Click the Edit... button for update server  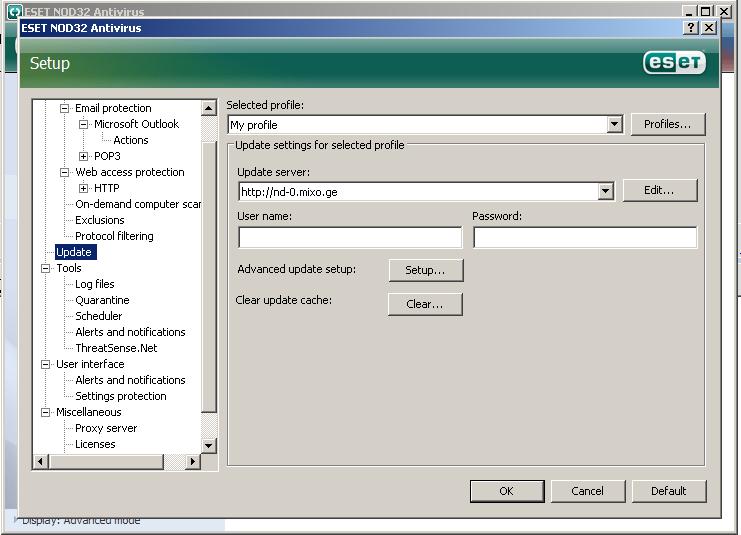[660, 190]
